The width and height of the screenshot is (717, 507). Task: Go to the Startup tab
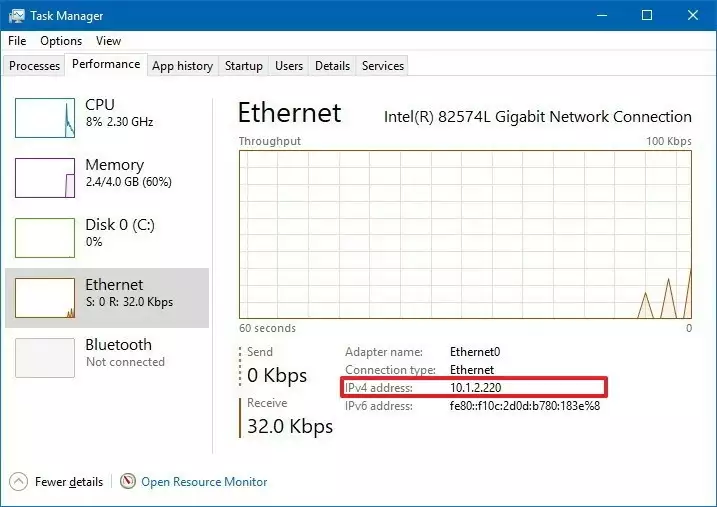243,66
